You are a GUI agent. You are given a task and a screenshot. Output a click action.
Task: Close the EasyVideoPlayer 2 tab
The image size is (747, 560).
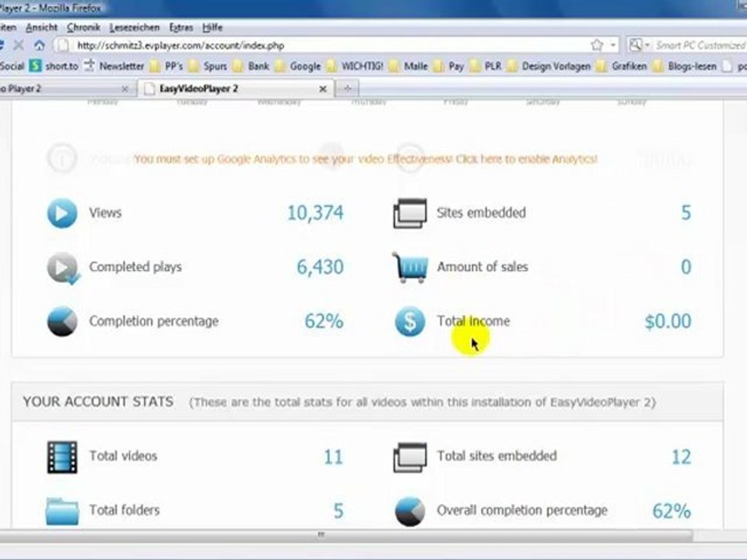[322, 89]
